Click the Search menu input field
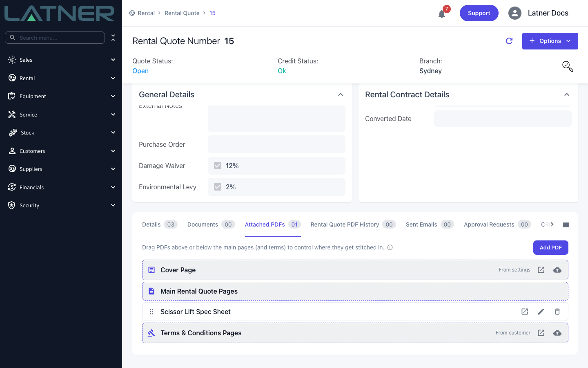Screen dimensions: 588x368 coord(55,38)
